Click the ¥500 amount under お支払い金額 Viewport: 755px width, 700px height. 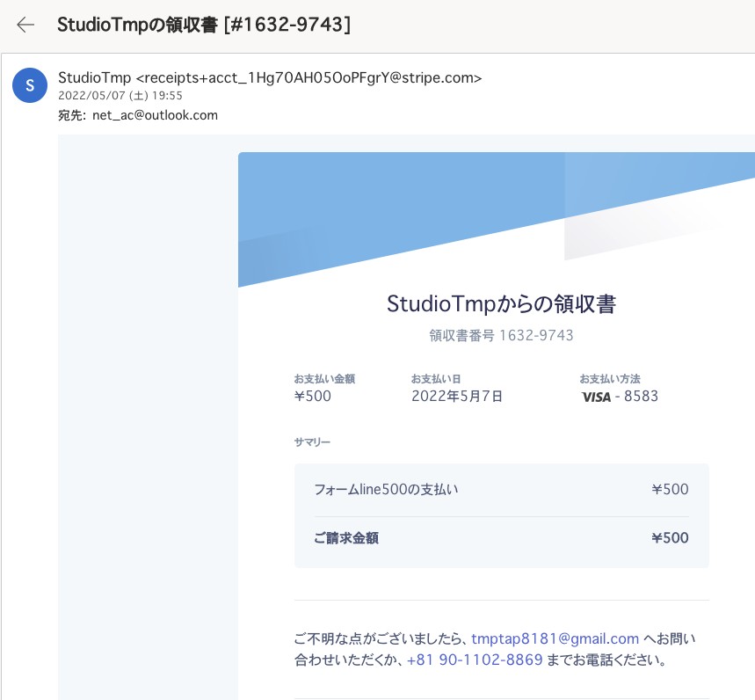(313, 396)
